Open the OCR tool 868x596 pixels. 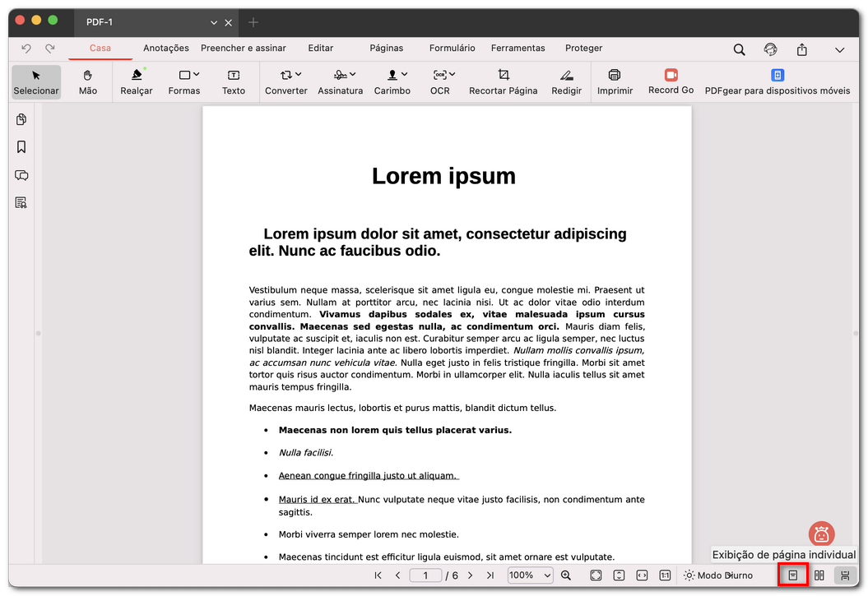(440, 81)
